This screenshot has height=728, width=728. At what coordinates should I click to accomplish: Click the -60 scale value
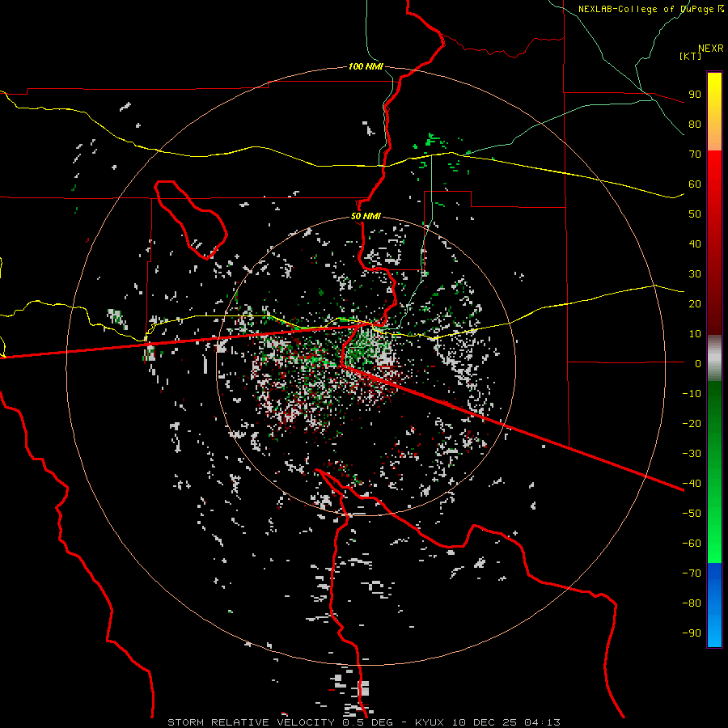click(692, 544)
